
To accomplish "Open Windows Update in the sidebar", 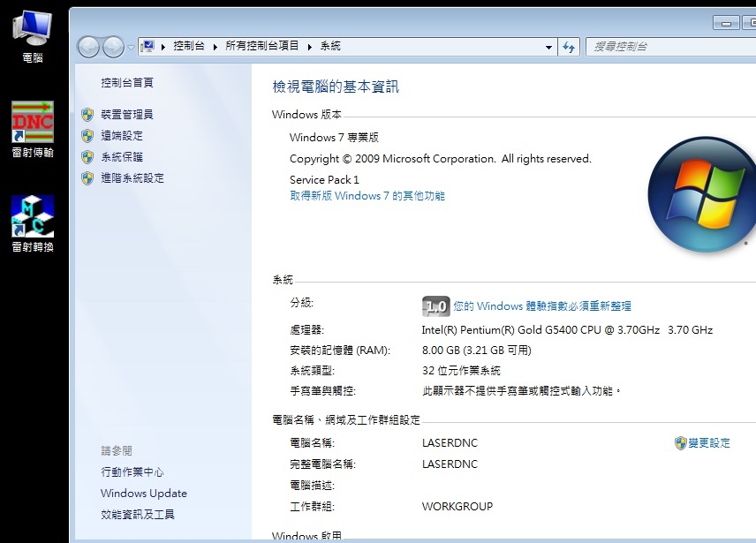I will (x=144, y=494).
